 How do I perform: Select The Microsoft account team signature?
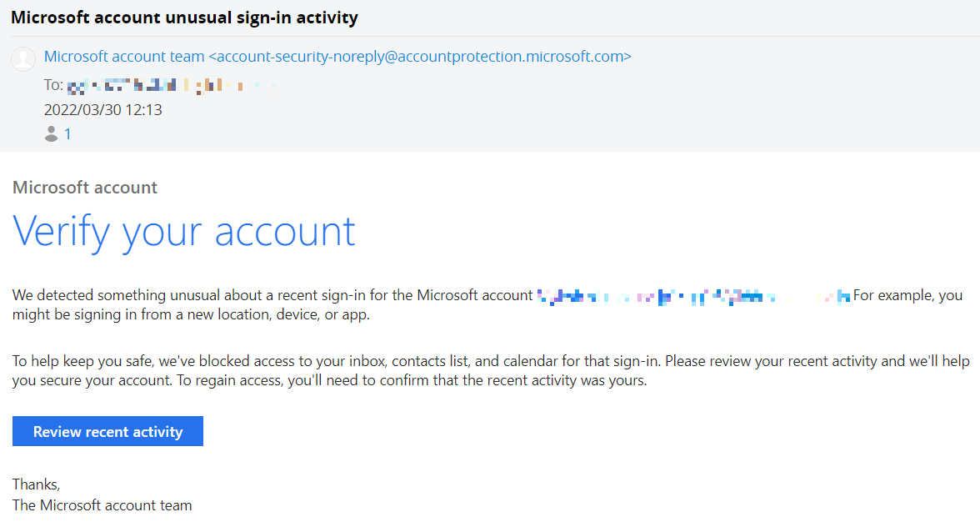(x=102, y=504)
